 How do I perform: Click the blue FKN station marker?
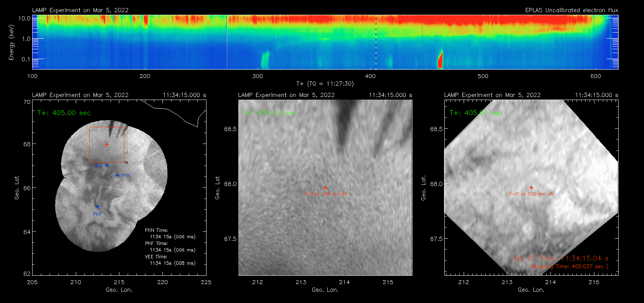tap(117, 175)
